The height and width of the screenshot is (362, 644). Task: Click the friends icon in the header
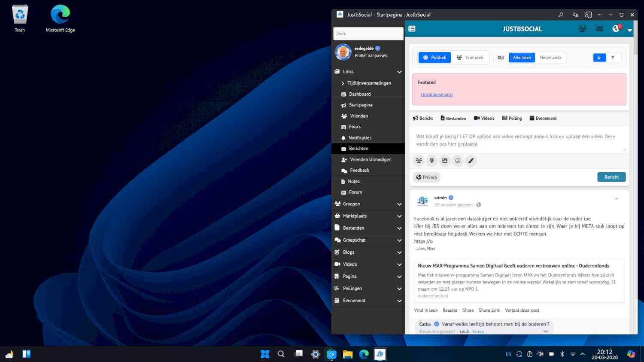582,29
